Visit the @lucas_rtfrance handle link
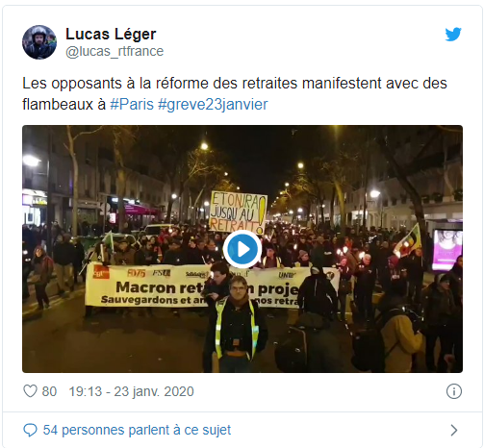 [x=115, y=51]
